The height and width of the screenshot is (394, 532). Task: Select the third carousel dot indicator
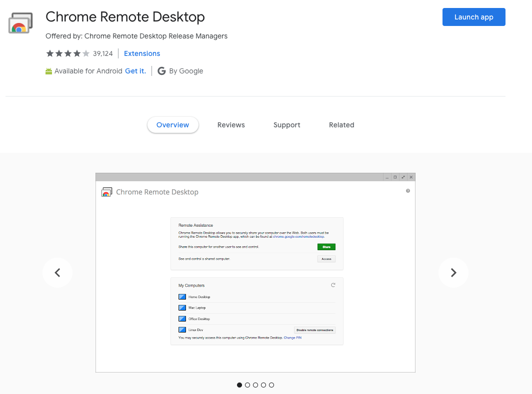(255, 385)
